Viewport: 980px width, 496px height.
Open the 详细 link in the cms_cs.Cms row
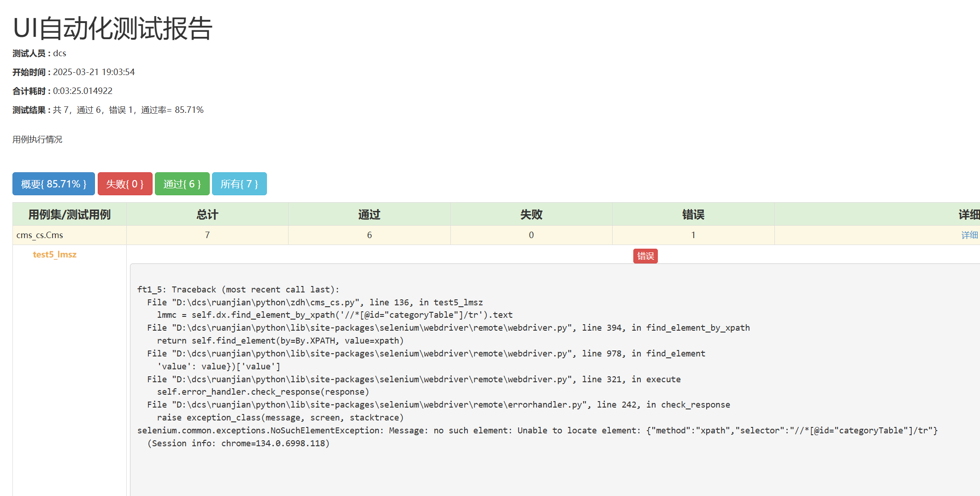click(x=969, y=235)
